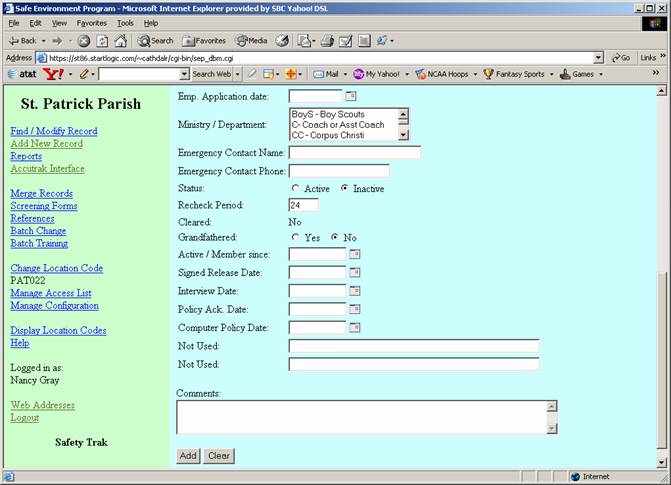Open the Yahoo toolbar search box dropdown

click(184, 74)
